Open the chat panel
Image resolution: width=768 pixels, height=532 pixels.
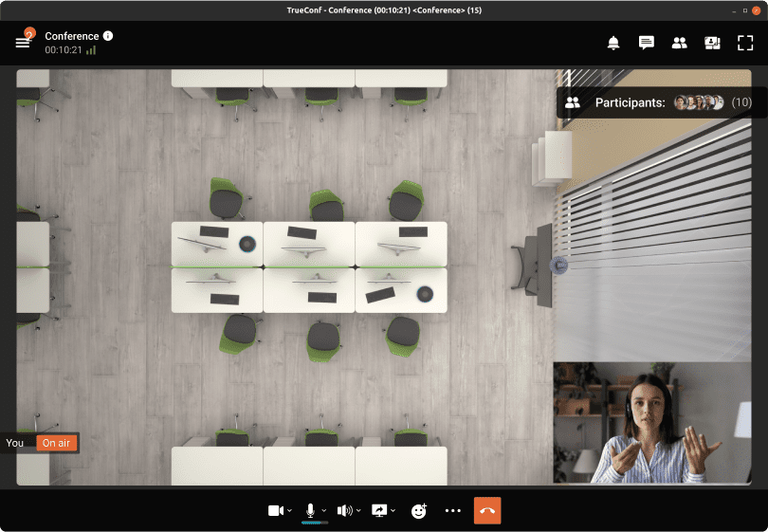[647, 43]
